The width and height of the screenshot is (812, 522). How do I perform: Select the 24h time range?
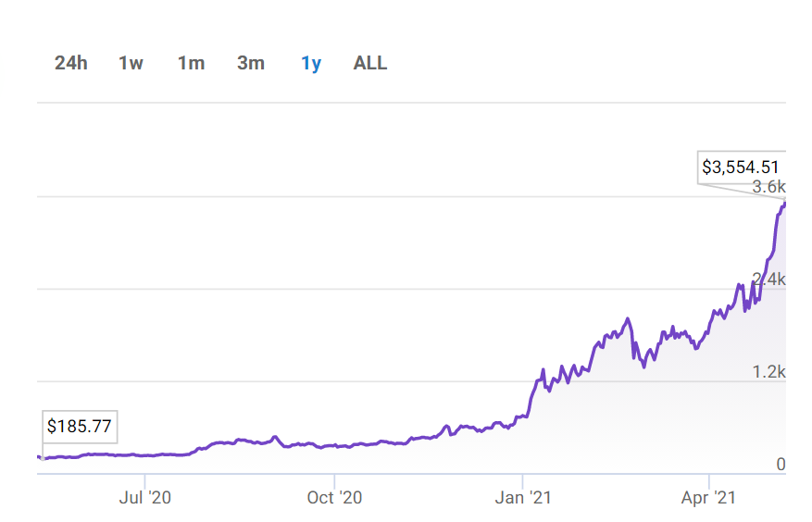pos(71,63)
